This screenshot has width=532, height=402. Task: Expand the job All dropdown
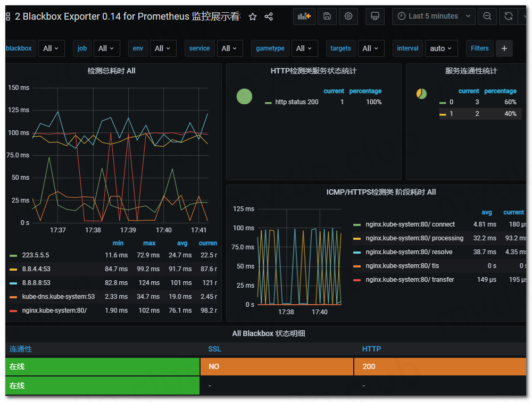click(106, 48)
